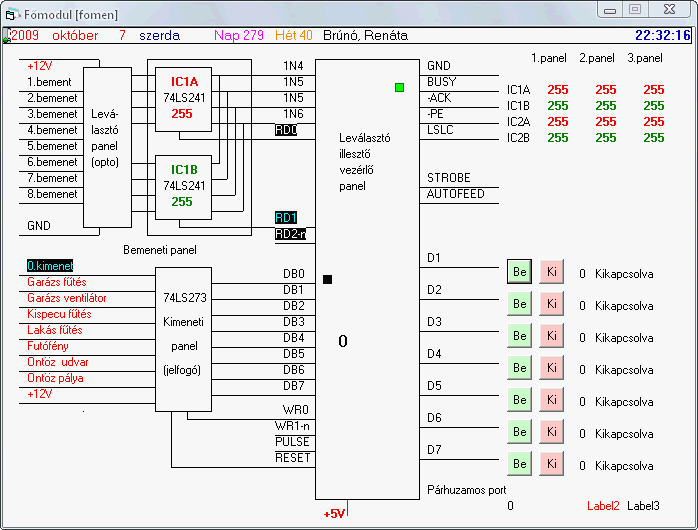Click the Kikapcsolva status in D7 row
Screen dimensions: 698x530
click(624, 466)
